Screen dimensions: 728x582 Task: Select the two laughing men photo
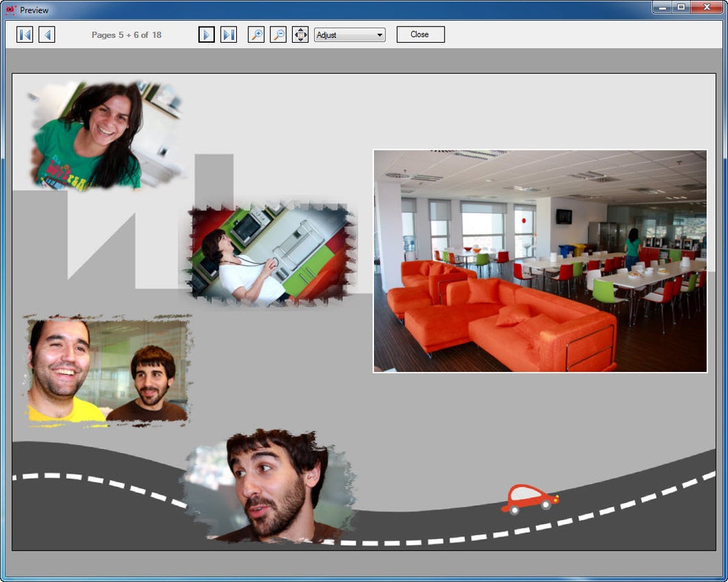[x=108, y=370]
